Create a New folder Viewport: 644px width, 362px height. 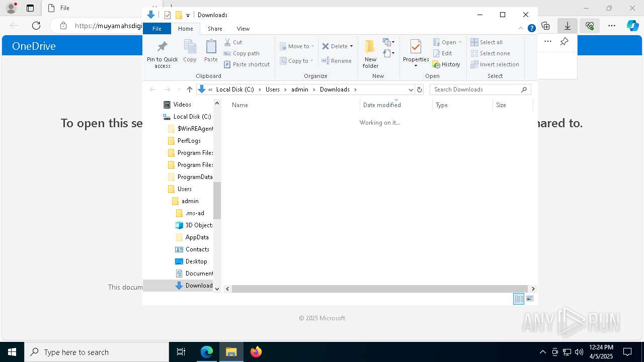pos(370,54)
